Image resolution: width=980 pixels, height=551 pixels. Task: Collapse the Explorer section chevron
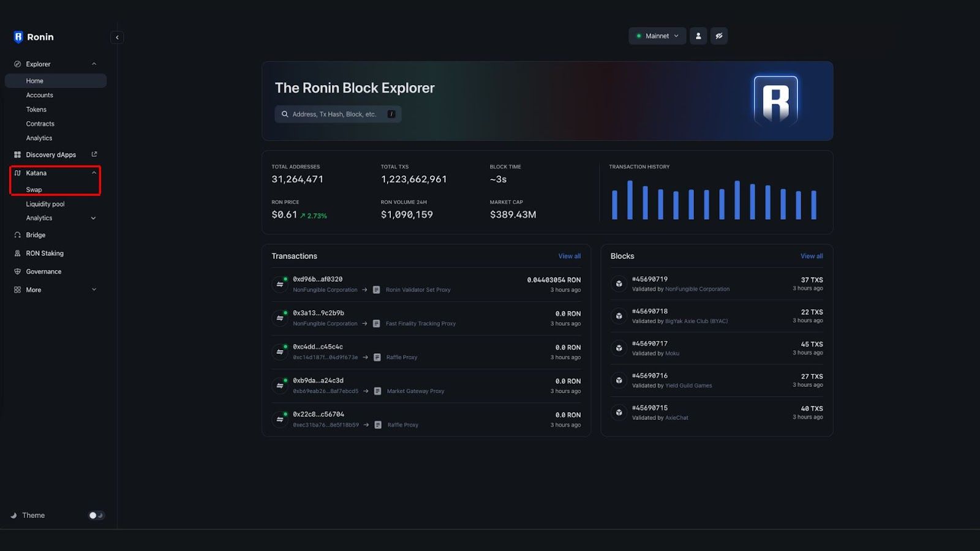click(x=94, y=64)
